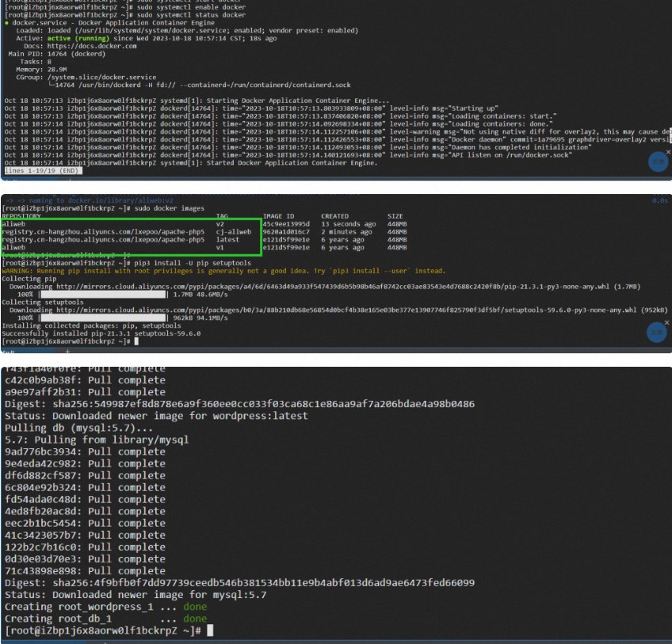Click the 'IMAGE ID' column header

279,216
